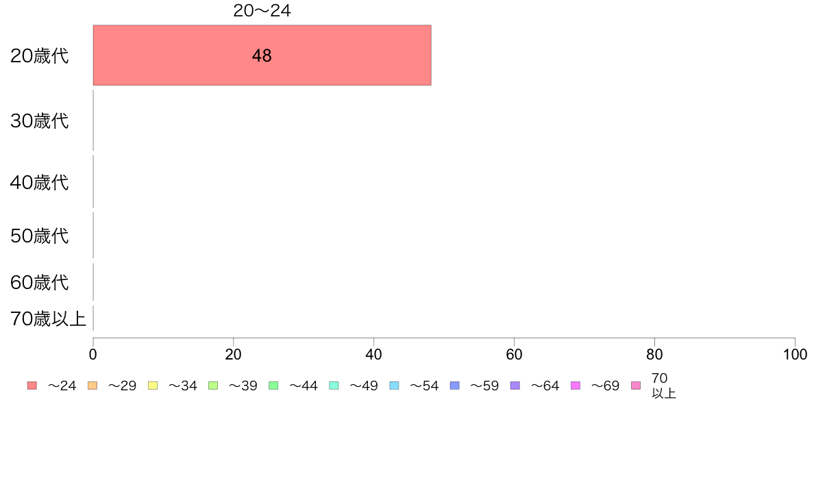The height and width of the screenshot is (504, 814).
Task: Click the red ~24 legend swatch
Action: pyautogui.click(x=32, y=386)
